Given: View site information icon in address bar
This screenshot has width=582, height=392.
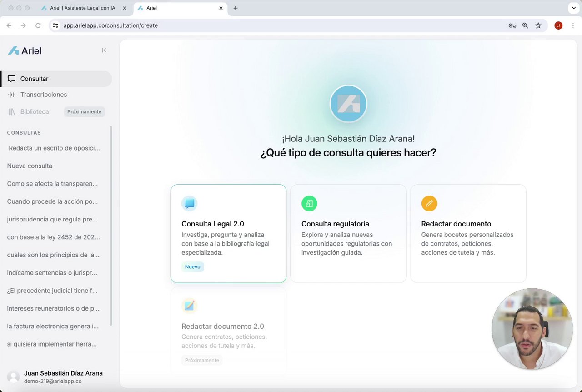Looking at the screenshot, I should point(55,25).
